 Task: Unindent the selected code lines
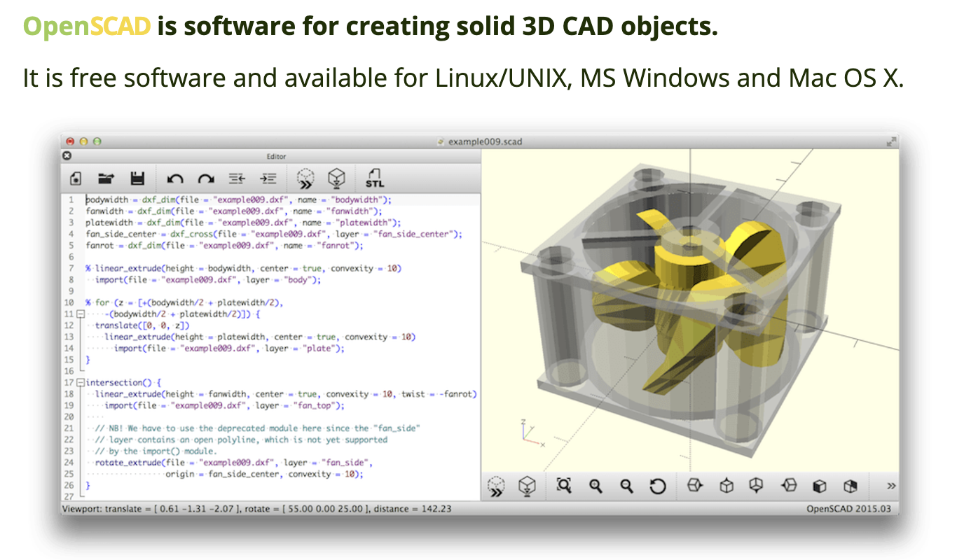(x=237, y=178)
